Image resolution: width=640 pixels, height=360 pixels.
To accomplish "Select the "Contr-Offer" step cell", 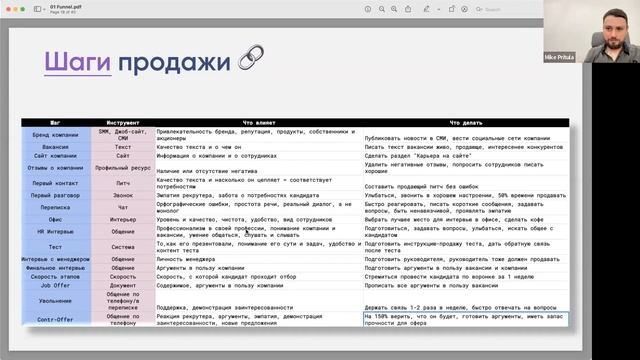I will [56, 320].
